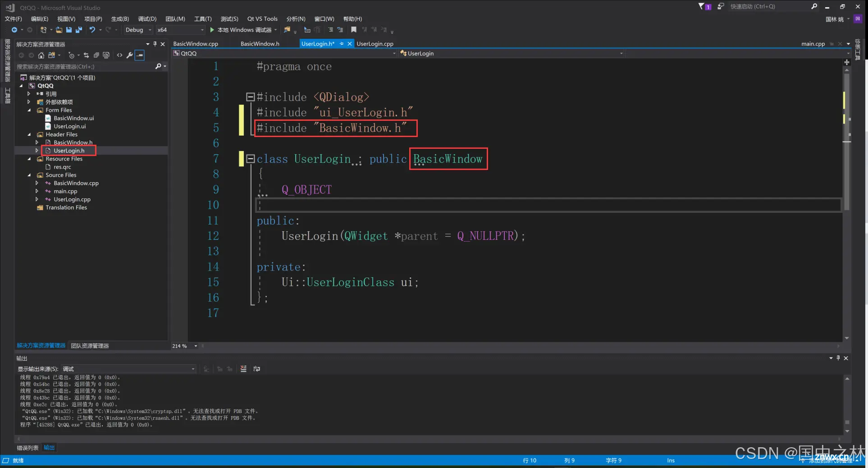
Task: Open the 文件(F) menu
Action: point(13,19)
